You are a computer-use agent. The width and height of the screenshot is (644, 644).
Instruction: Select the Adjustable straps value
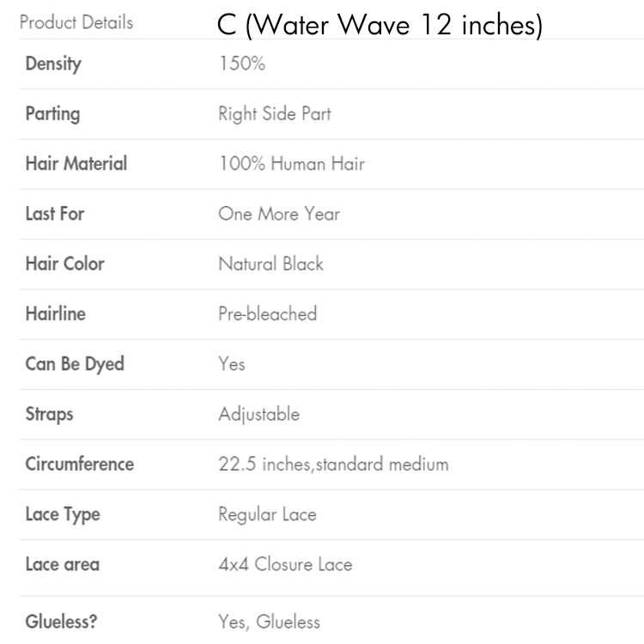click(x=258, y=414)
